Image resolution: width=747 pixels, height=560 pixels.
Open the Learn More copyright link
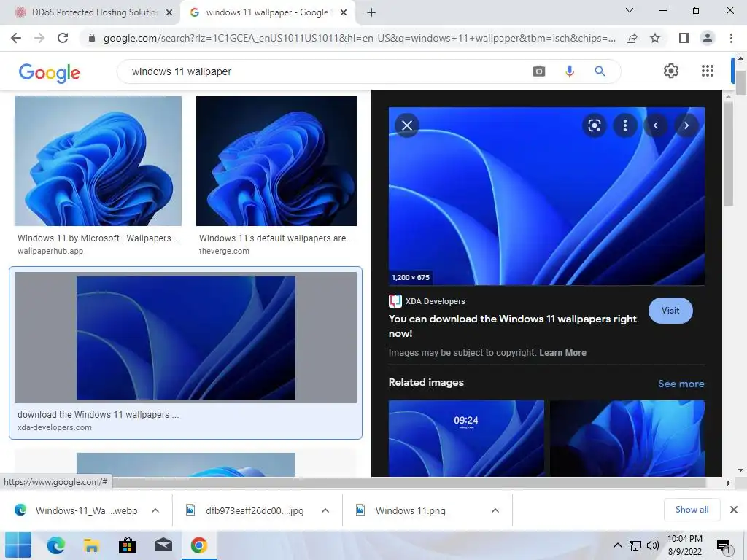[562, 353]
